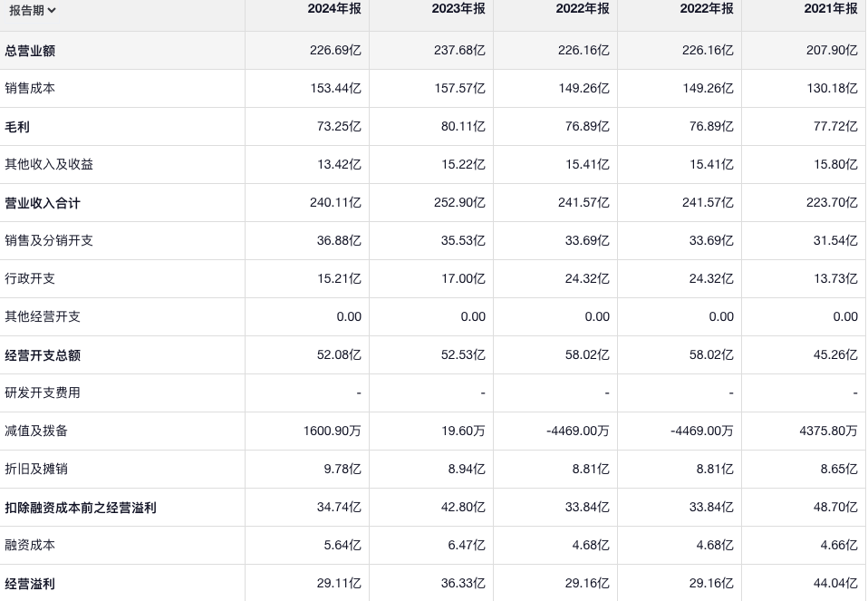This screenshot has width=868, height=601.
Task: Select the 1600.90万 impairment value cell
Action: pyautogui.click(x=332, y=431)
